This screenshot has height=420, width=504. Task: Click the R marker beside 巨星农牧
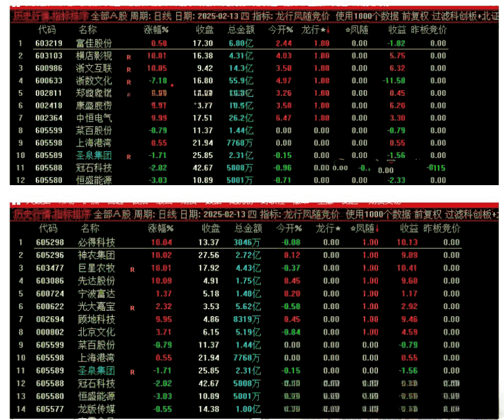point(132,269)
